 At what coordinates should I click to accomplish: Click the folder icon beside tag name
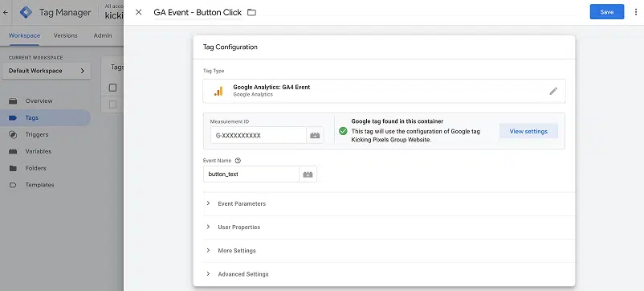[252, 12]
